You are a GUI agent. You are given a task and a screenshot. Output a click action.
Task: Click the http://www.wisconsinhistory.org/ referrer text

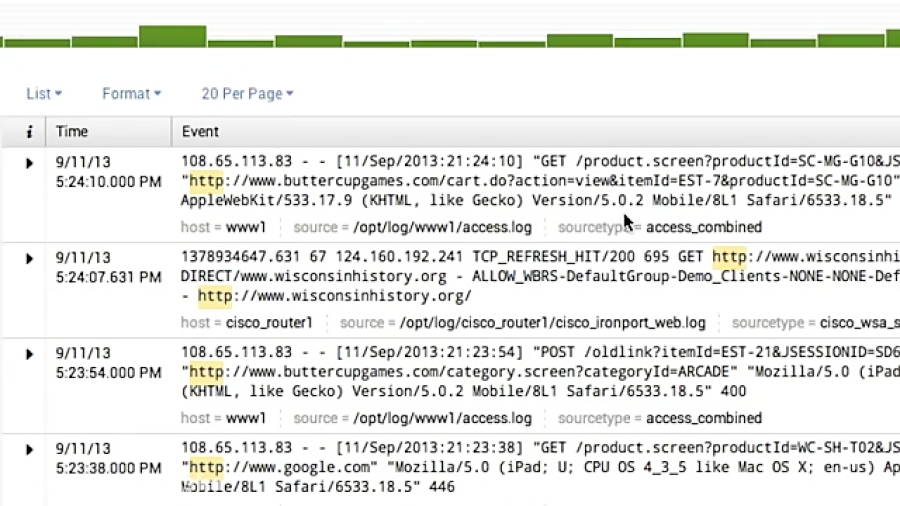[335, 296]
